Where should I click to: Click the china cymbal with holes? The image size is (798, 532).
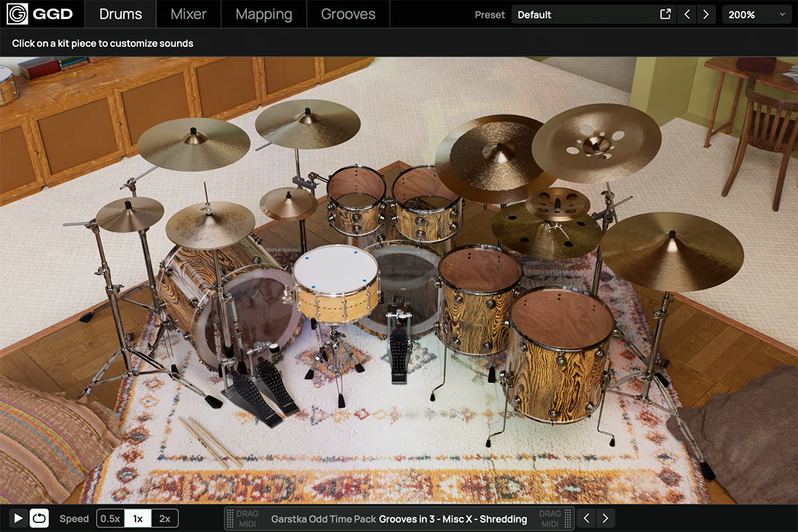click(x=596, y=143)
